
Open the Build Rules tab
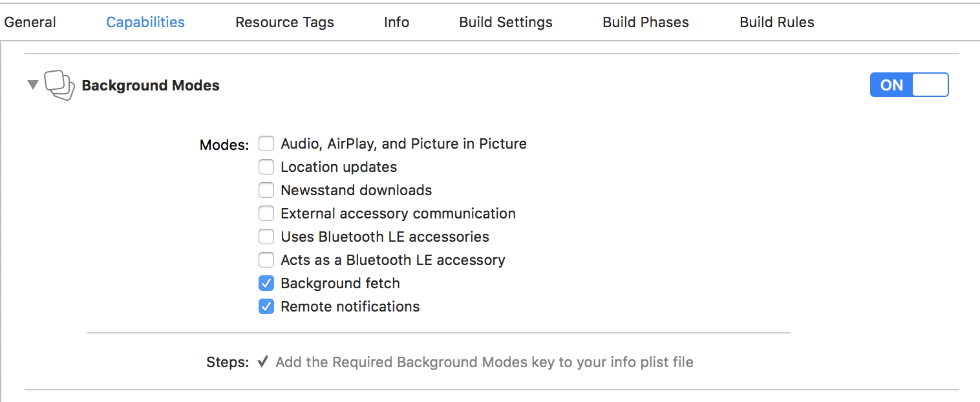point(776,22)
